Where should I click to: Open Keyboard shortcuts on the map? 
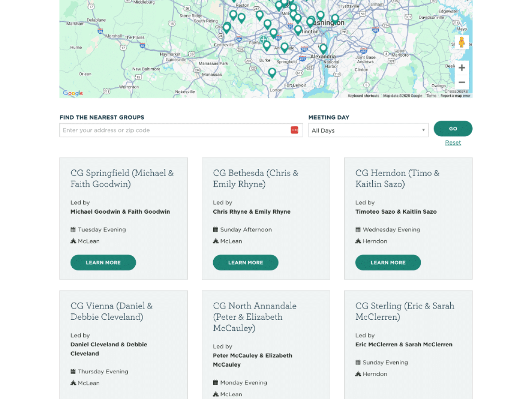tap(363, 96)
